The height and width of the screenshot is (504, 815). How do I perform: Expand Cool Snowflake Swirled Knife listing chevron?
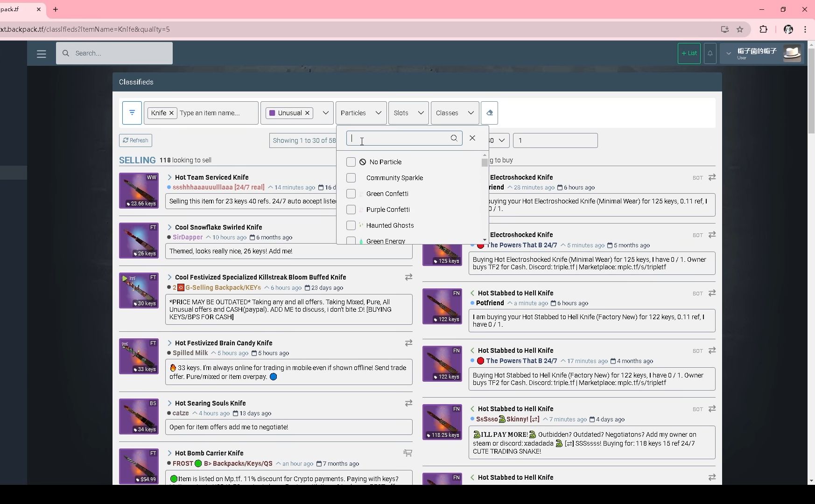pyautogui.click(x=169, y=227)
